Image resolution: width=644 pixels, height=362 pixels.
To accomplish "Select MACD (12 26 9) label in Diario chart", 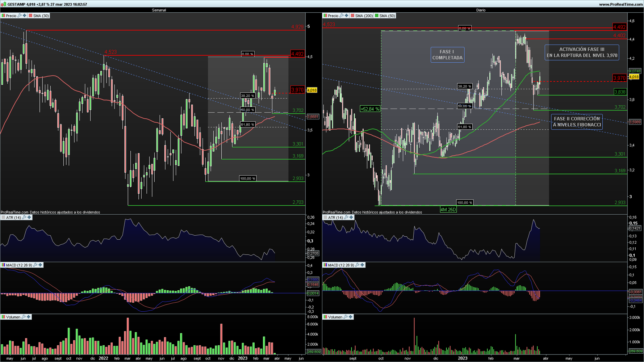I will [341, 265].
